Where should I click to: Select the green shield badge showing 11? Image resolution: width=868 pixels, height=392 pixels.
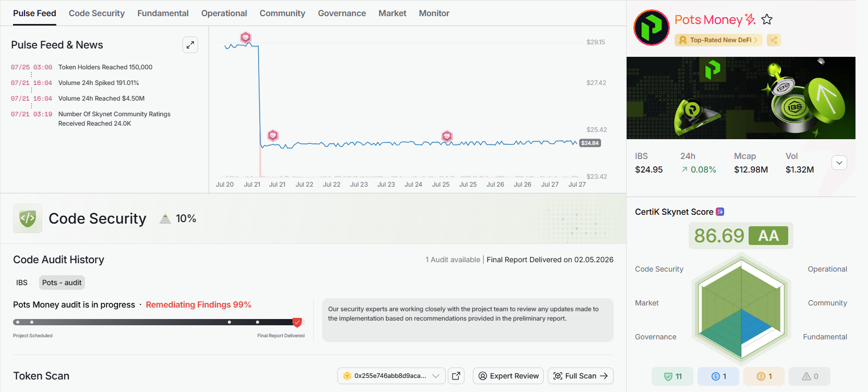pyautogui.click(x=673, y=376)
